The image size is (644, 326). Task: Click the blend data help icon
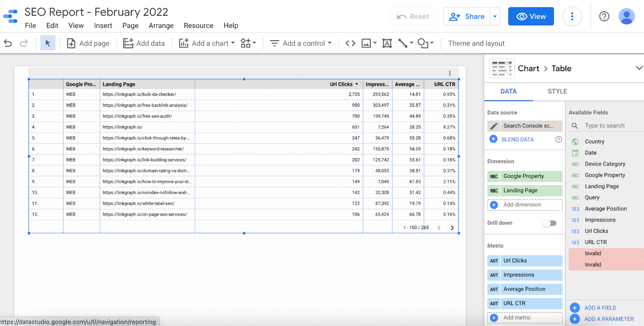click(558, 139)
